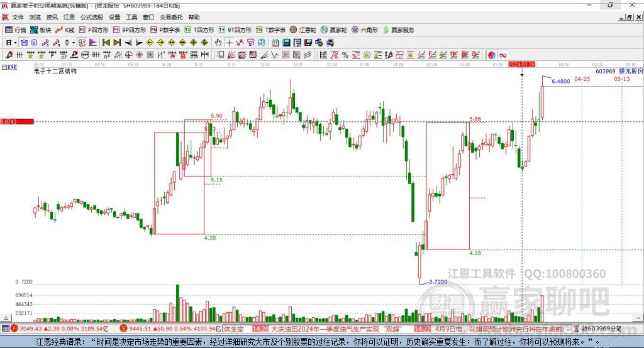Select the hand pan tool
Image resolution: width=644 pixels, height=348 pixels.
pos(218,43)
